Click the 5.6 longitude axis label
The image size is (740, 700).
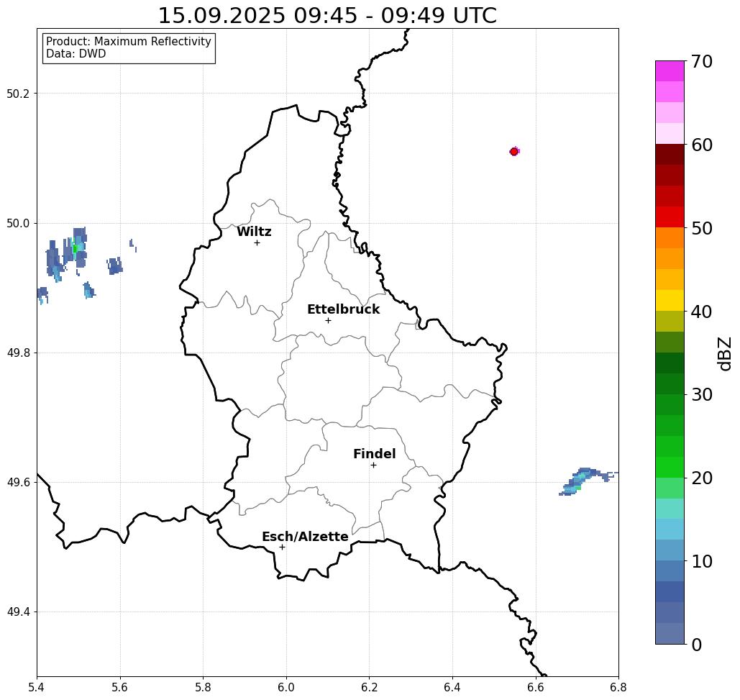[120, 687]
